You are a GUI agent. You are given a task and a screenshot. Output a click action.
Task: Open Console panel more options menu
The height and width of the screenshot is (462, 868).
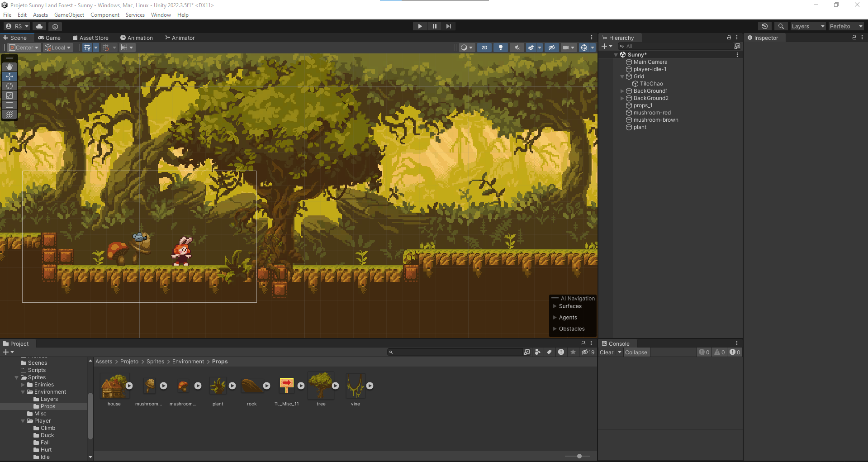click(737, 343)
